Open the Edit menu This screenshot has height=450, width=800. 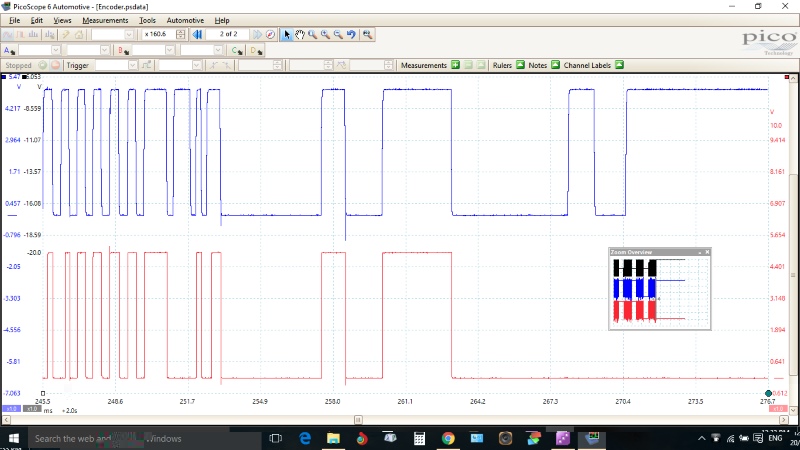(37, 20)
